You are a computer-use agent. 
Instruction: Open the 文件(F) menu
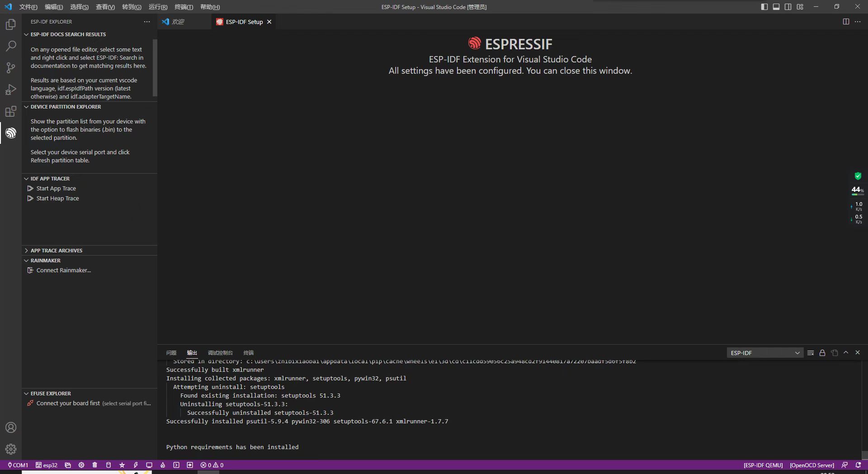click(x=28, y=7)
